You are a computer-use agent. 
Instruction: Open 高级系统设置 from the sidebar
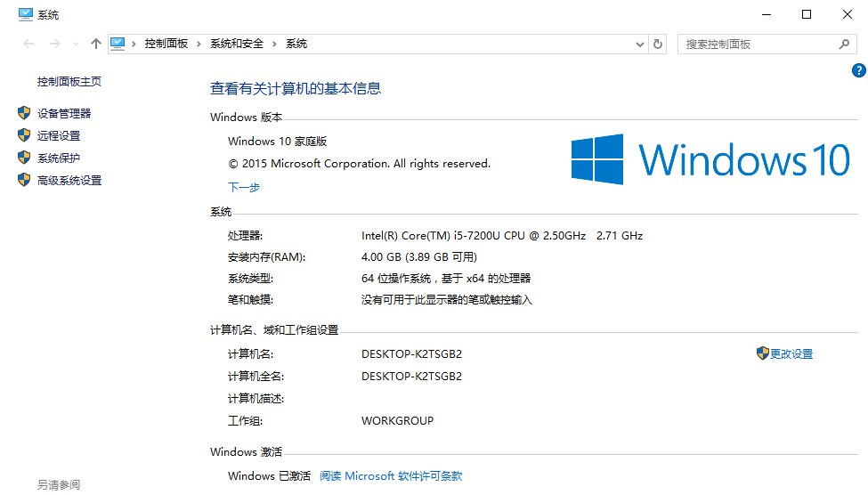pyautogui.click(x=69, y=181)
